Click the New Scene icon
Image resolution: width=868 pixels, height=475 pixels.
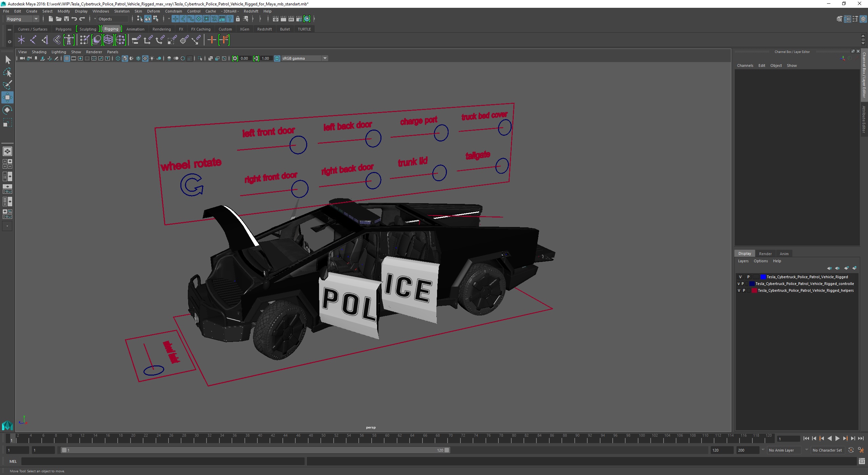[x=51, y=19]
